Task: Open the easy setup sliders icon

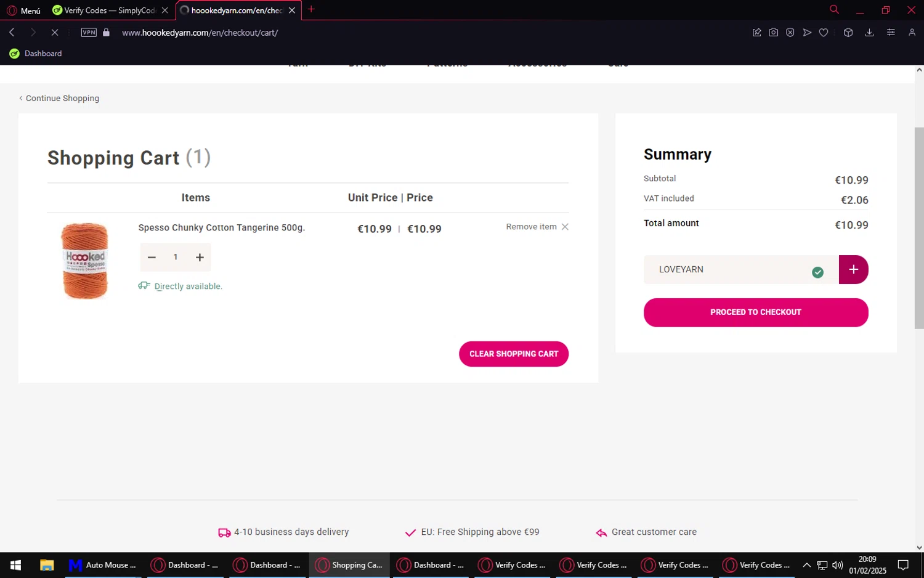Action: pos(891,32)
